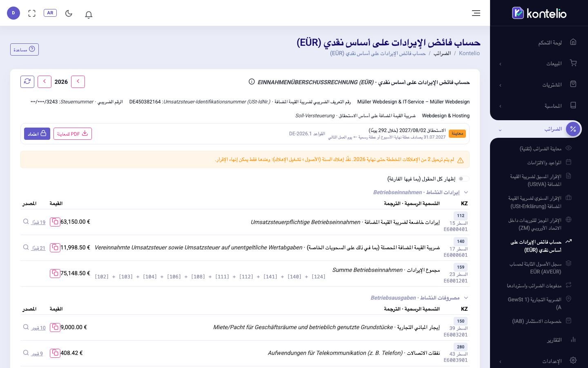The width and height of the screenshot is (588, 368).
Task: Collapse the Betriebsausgaben section
Action: [466, 298]
